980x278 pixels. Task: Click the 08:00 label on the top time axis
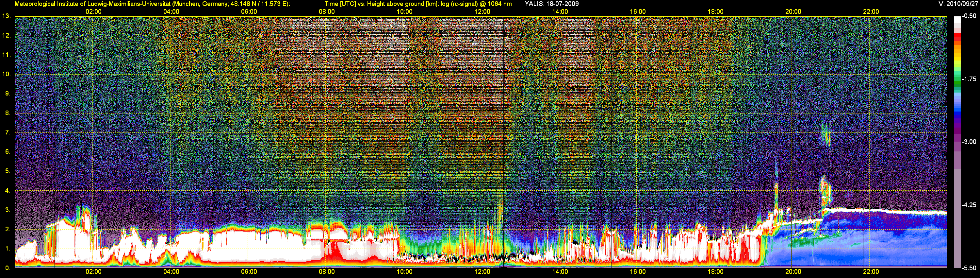(x=327, y=12)
